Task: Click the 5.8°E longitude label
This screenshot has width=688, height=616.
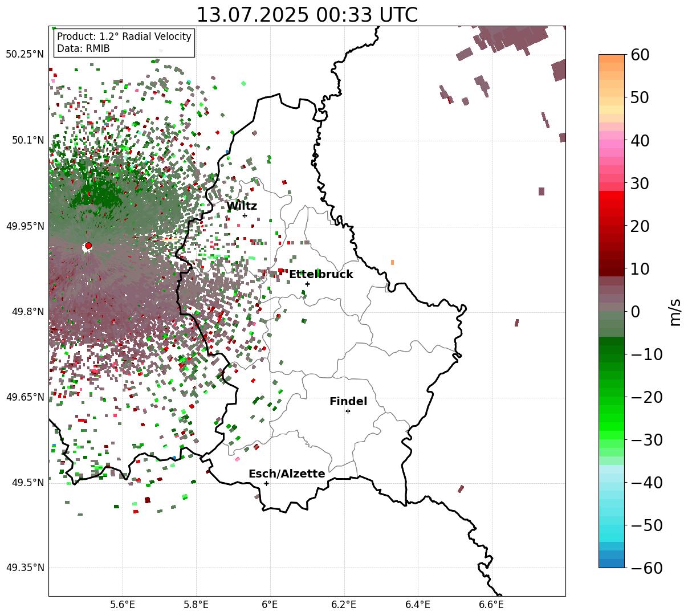Action: pos(197,605)
